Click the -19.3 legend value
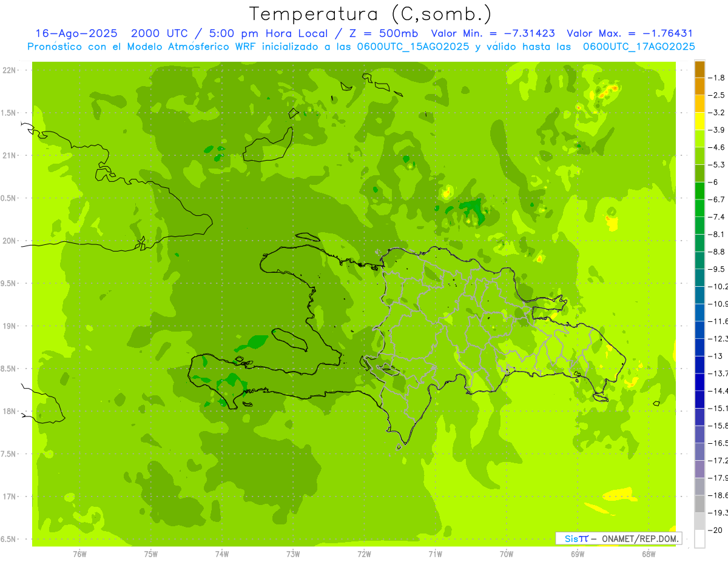The height and width of the screenshot is (562, 728). tap(718, 512)
